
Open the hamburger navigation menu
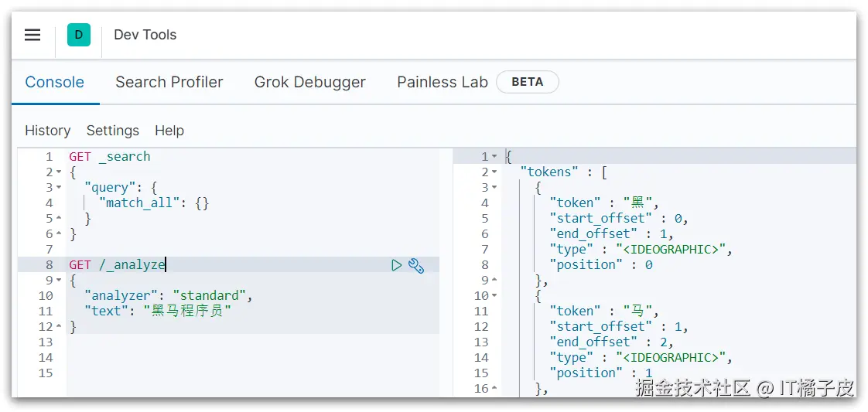[32, 35]
